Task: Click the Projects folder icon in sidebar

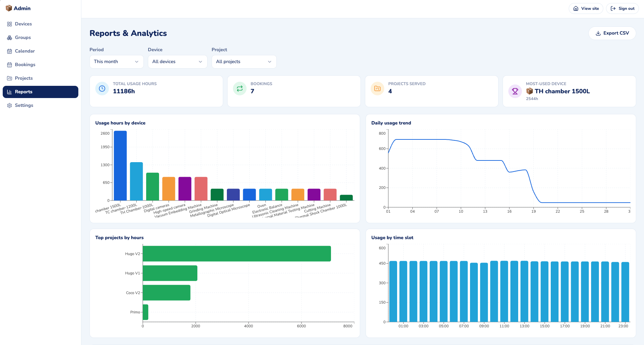Action: tap(9, 78)
